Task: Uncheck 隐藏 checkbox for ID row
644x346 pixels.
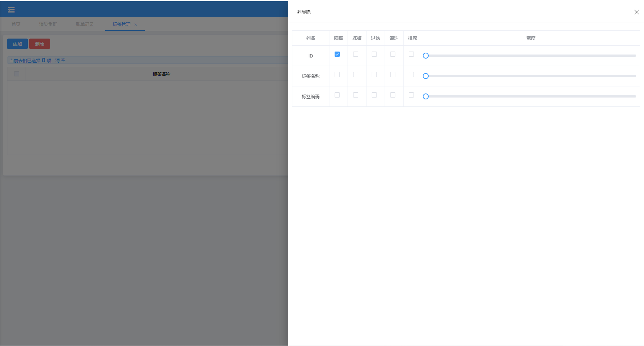Action: 337,54
